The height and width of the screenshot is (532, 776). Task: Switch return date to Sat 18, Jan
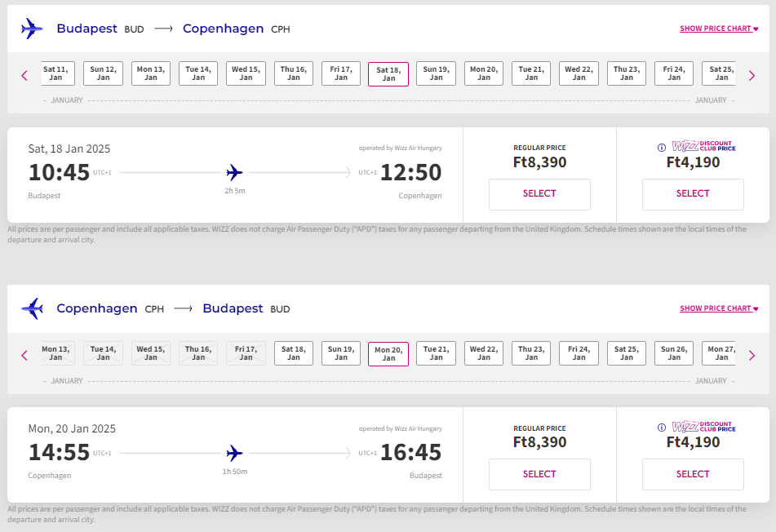tap(293, 353)
